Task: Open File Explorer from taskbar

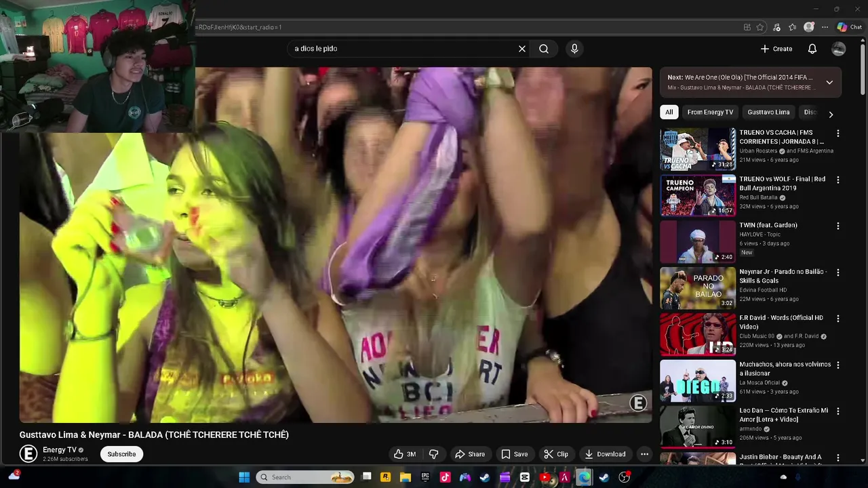Action: pos(406,477)
